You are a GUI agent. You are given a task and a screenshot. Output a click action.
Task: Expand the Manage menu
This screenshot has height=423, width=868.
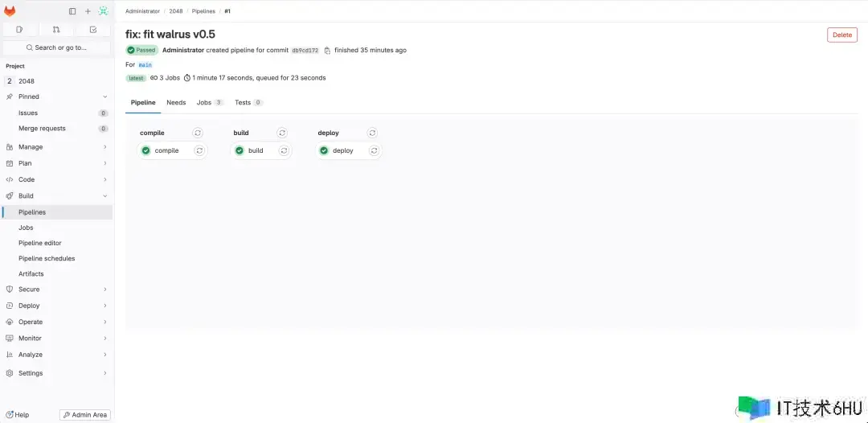tap(105, 147)
